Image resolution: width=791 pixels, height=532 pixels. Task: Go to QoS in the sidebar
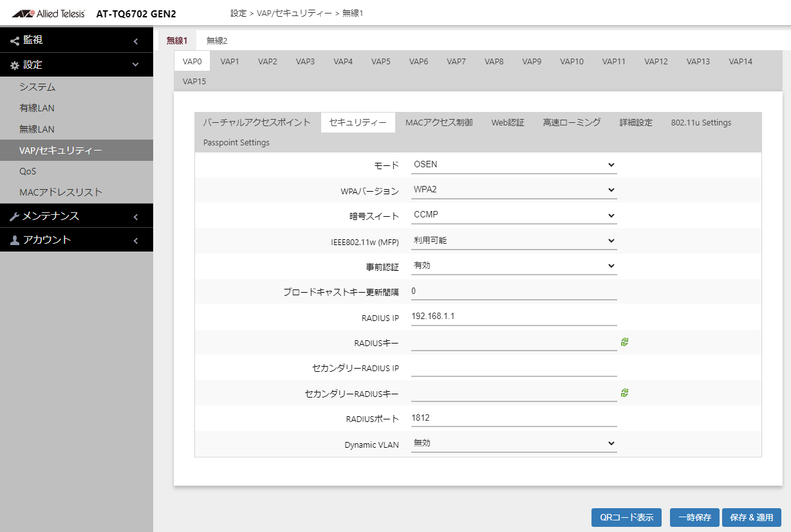(x=77, y=171)
